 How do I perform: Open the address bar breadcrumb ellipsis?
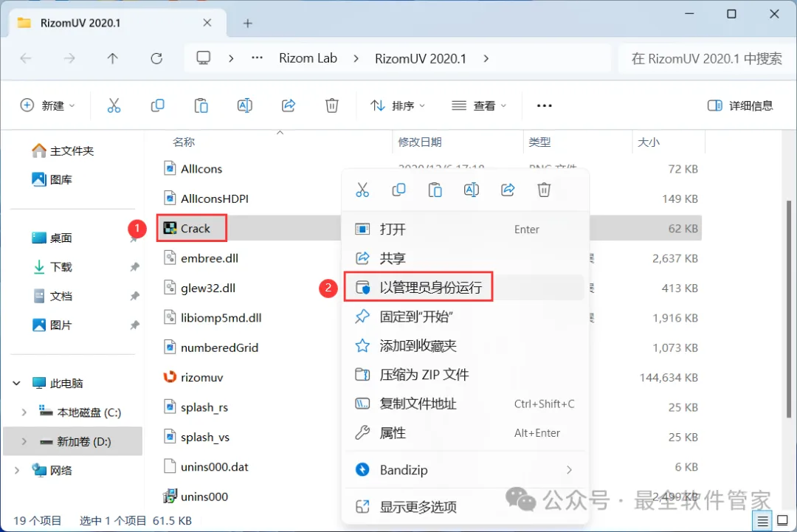coord(258,58)
